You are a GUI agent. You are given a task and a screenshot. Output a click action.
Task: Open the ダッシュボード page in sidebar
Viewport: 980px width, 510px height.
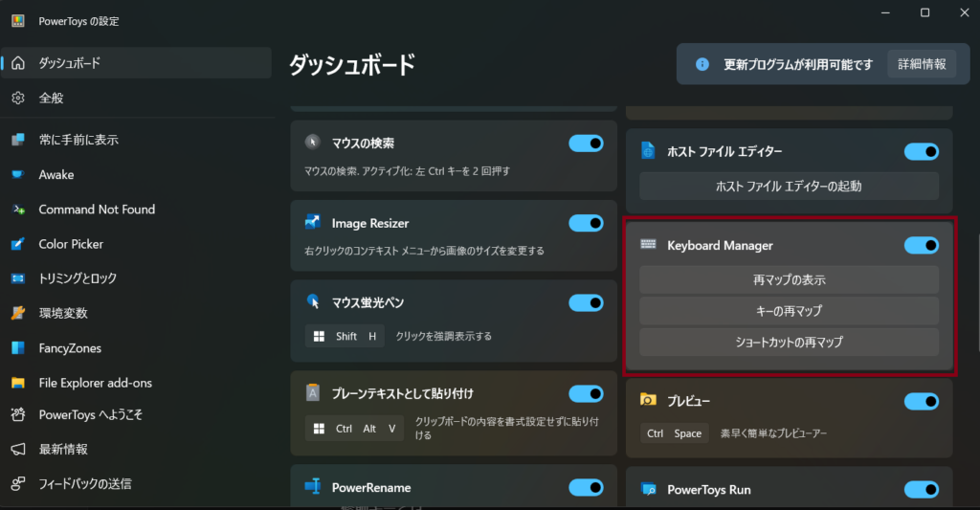[x=136, y=63]
